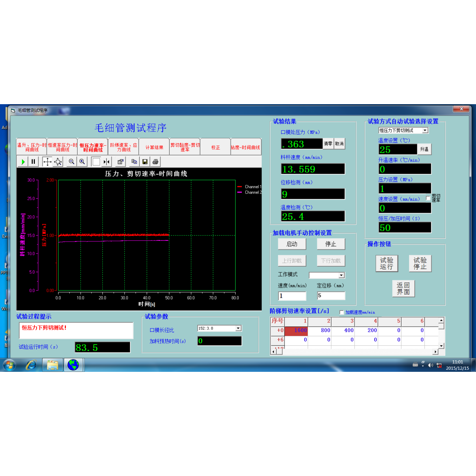The width and height of the screenshot is (476, 476).
Task: Open the 口模长径比 dropdown 152:3.8
Action: (x=238, y=328)
